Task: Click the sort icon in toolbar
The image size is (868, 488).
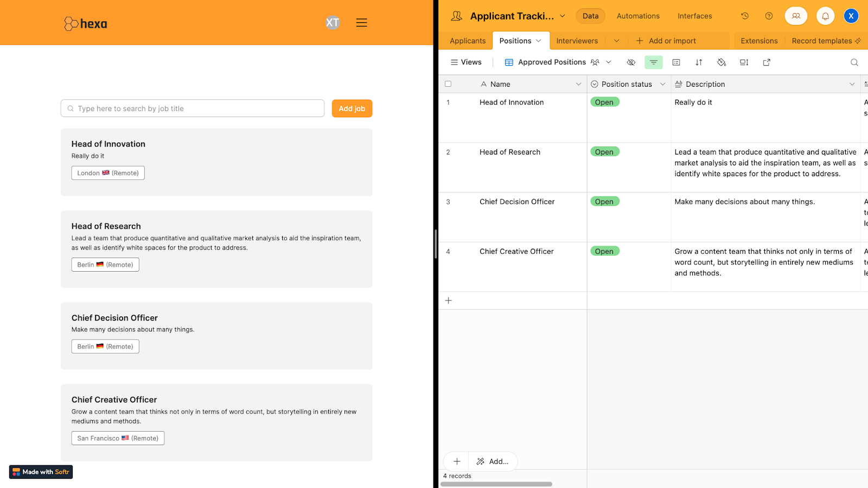Action: (699, 62)
